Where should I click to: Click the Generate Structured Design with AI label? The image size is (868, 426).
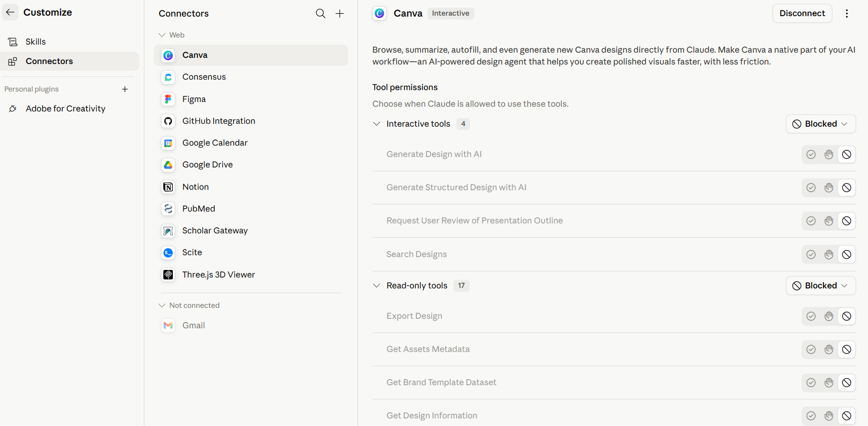[x=456, y=187]
